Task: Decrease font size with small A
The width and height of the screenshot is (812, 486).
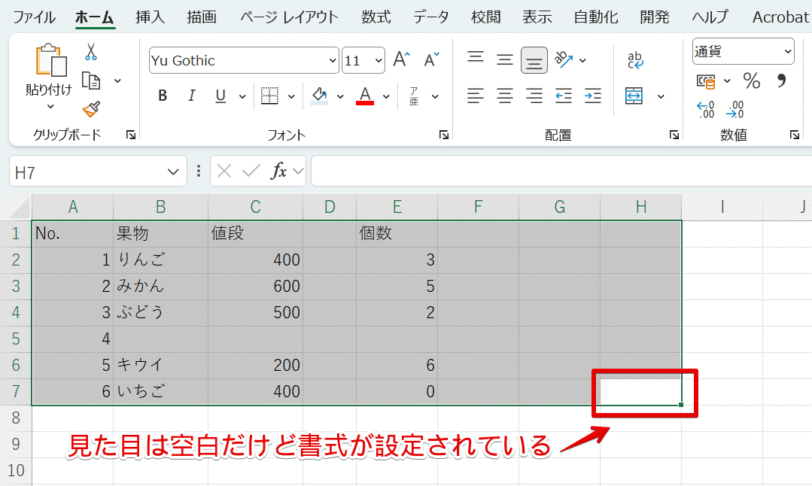Action: pos(431,60)
